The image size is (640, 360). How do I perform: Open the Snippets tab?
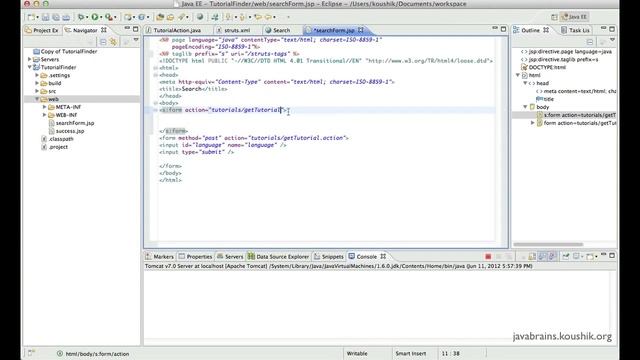tap(329, 256)
